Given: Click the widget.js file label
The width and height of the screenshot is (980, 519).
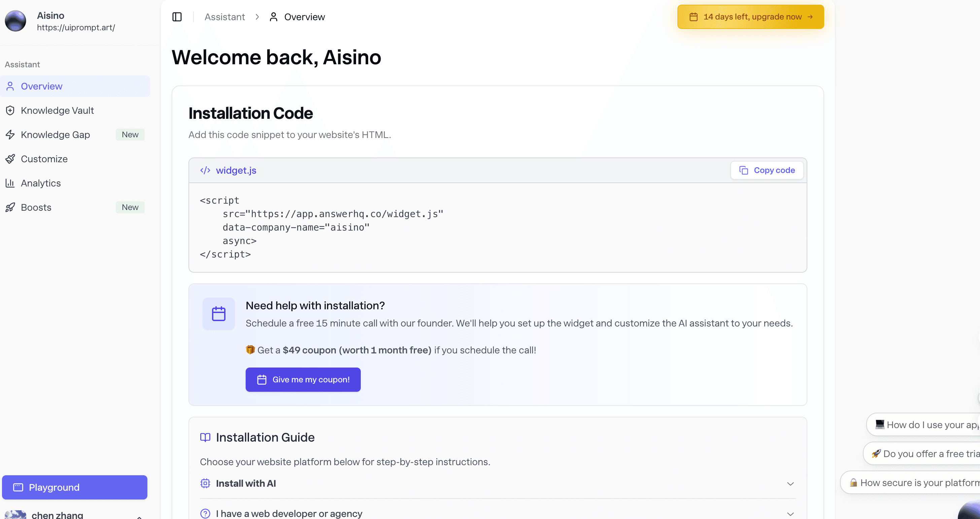Looking at the screenshot, I should coord(236,170).
